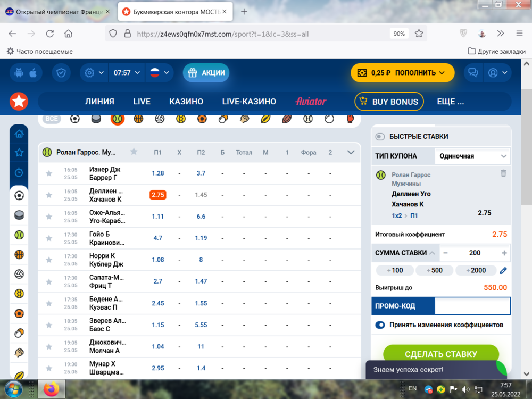Image resolution: width=532 pixels, height=399 pixels.
Task: Add 500 to the stake
Action: point(434,270)
